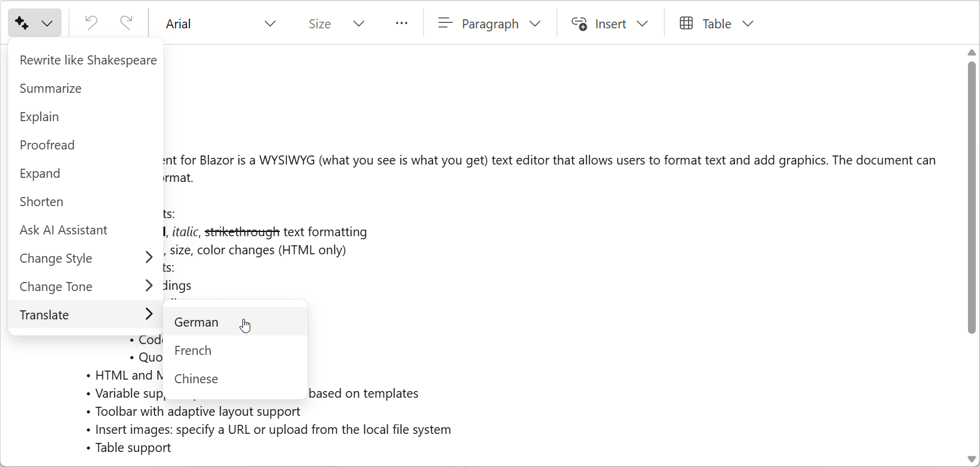Click the 'WYSIWYG' word in paragraph

coord(288,160)
